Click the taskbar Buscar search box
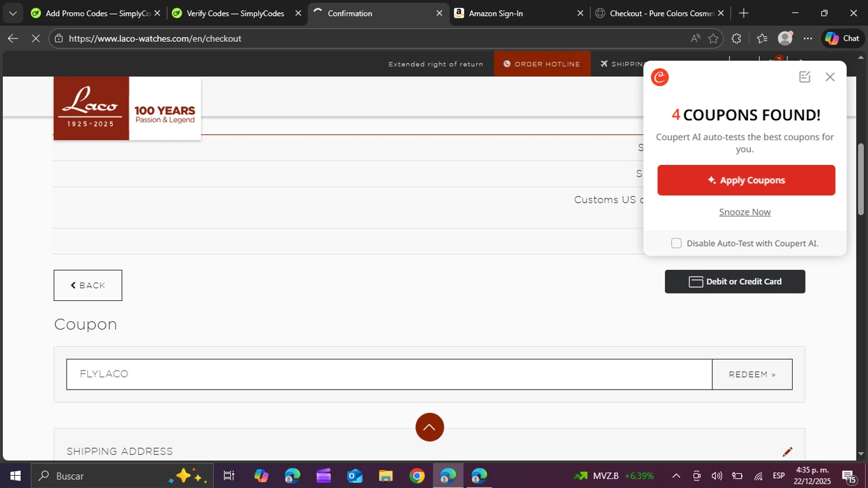 coord(122,476)
